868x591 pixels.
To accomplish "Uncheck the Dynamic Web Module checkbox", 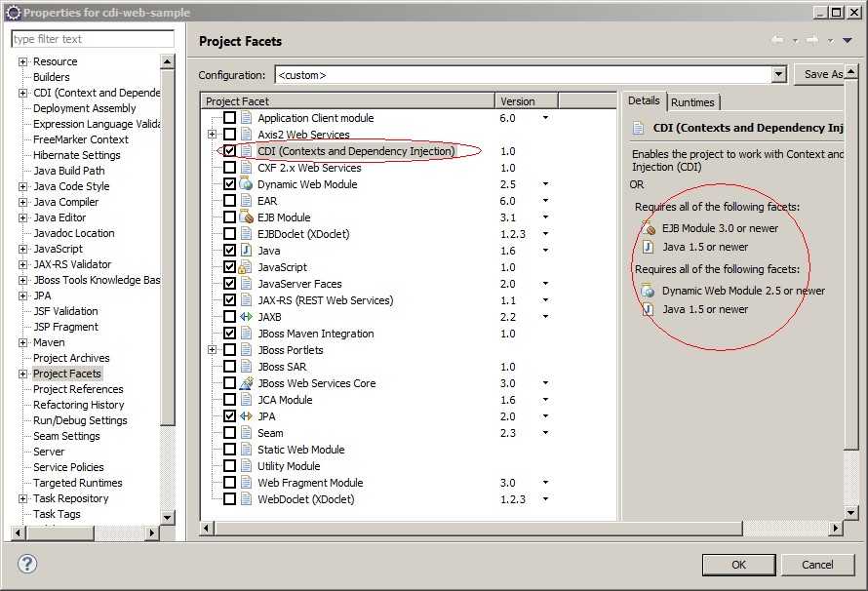I will coord(230,184).
